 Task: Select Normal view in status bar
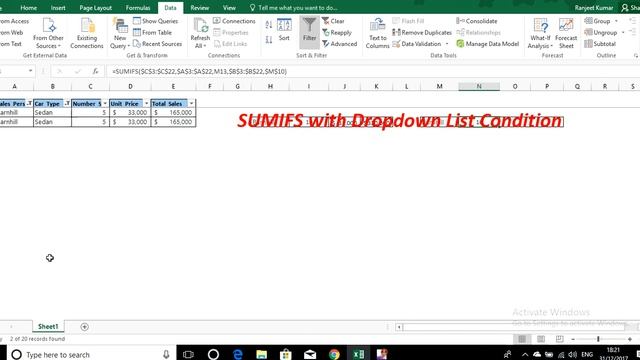click(x=522, y=339)
